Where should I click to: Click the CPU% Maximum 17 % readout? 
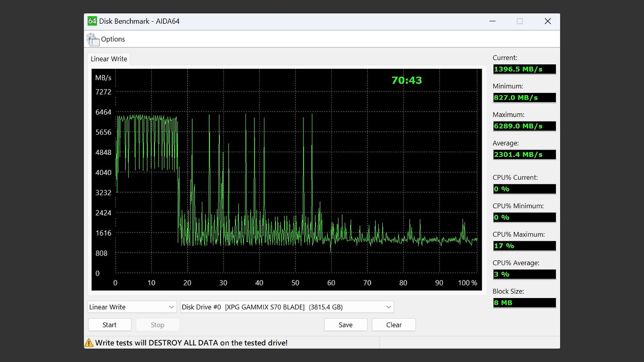[x=524, y=246]
